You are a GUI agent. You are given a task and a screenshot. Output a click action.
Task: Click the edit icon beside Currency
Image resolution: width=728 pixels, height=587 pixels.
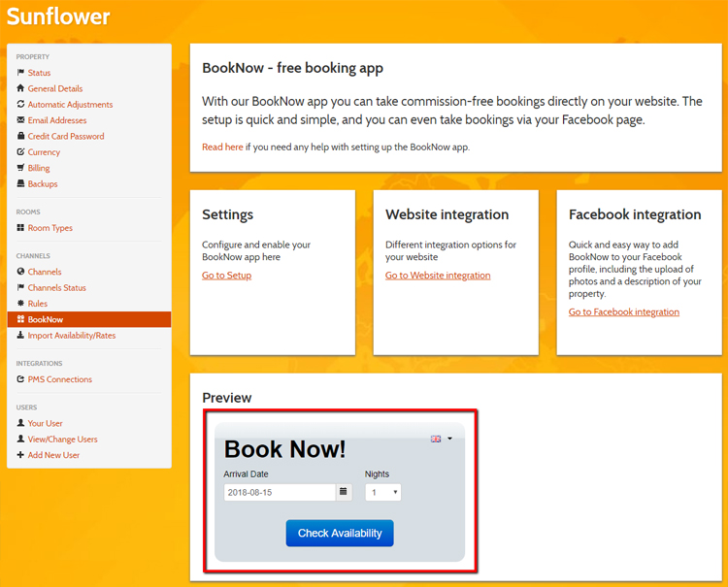[x=20, y=151]
